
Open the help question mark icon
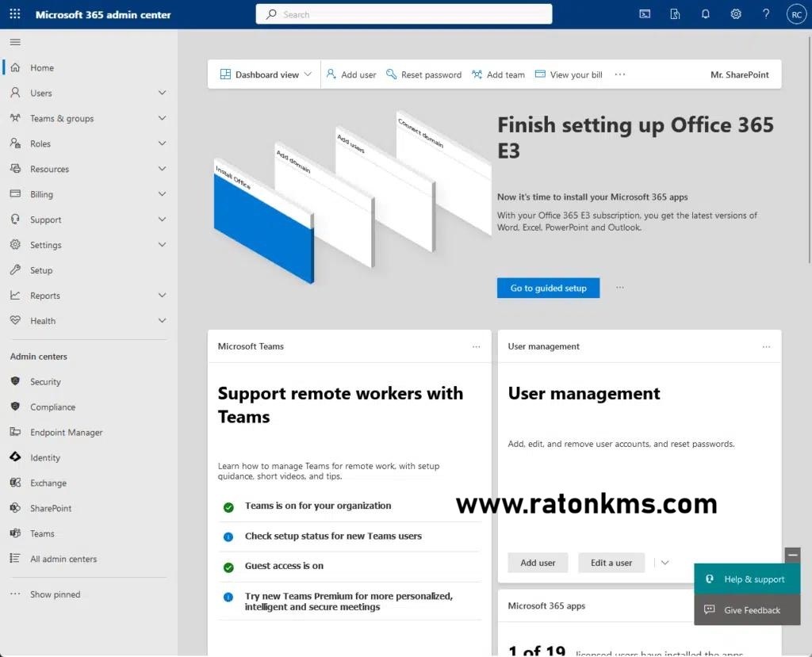click(x=766, y=14)
